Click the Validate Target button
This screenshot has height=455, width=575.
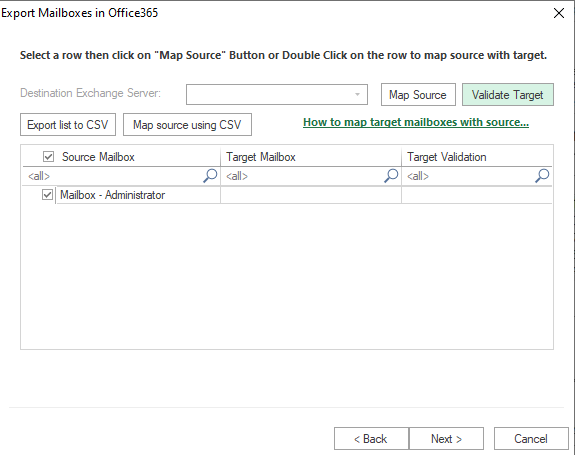tap(508, 95)
